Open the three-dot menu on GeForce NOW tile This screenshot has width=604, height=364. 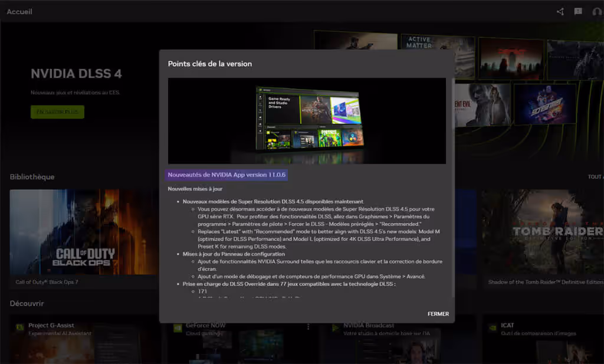pyautogui.click(x=307, y=326)
